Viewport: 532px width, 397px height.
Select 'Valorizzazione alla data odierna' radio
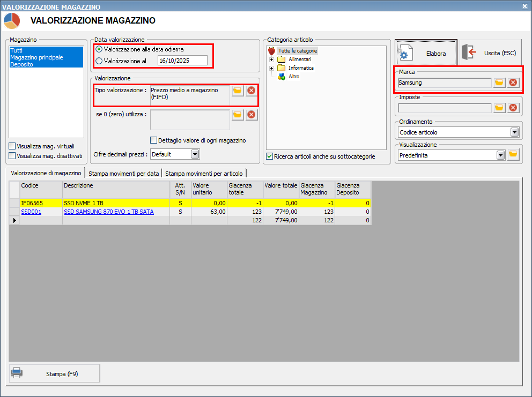click(99, 49)
